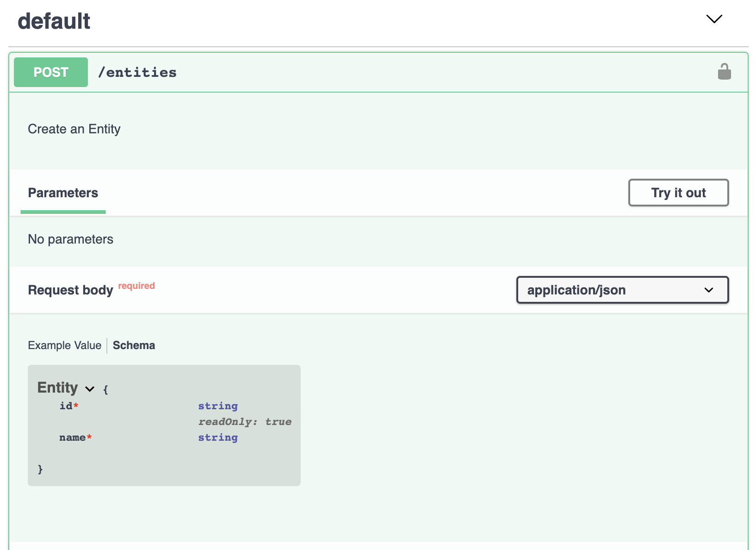Viewport: 756px width, 550px height.
Task: Click the required label on Request body
Action: point(136,285)
